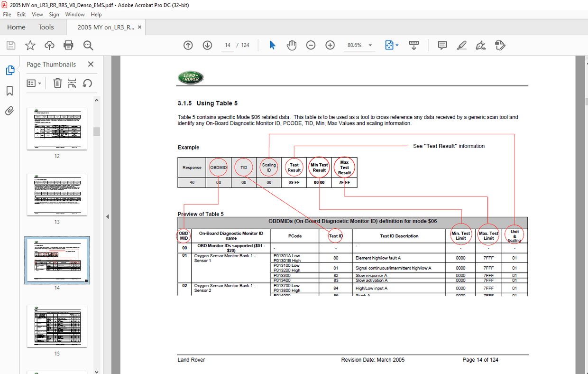Open the Comment tool
Image resolution: width=588 pixels, height=374 pixels.
442,45
